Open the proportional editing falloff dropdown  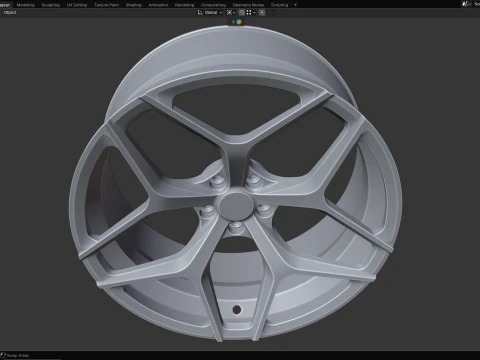tap(271, 13)
